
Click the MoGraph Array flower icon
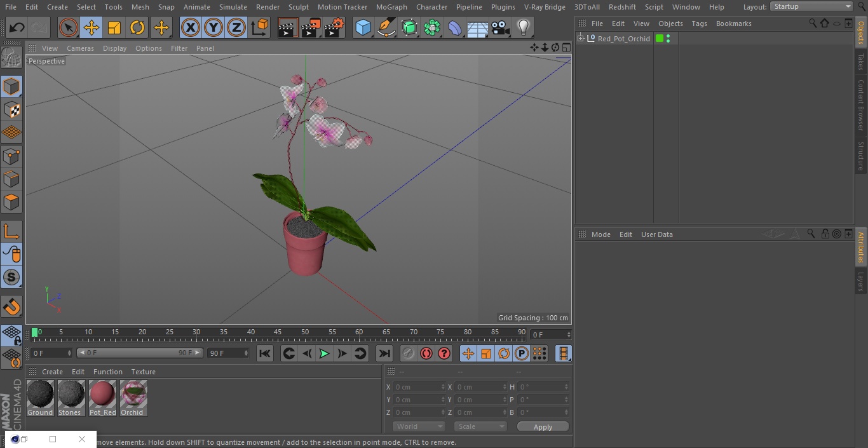click(x=432, y=27)
